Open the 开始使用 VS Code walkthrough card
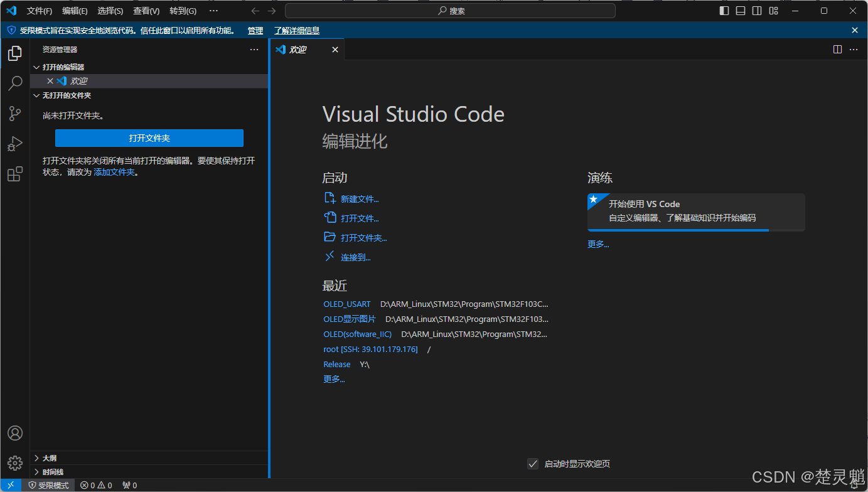Viewport: 868px width, 492px height. (696, 212)
